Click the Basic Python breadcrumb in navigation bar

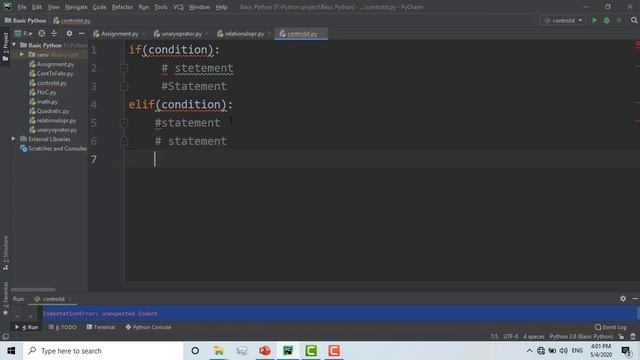pyautogui.click(x=25, y=20)
